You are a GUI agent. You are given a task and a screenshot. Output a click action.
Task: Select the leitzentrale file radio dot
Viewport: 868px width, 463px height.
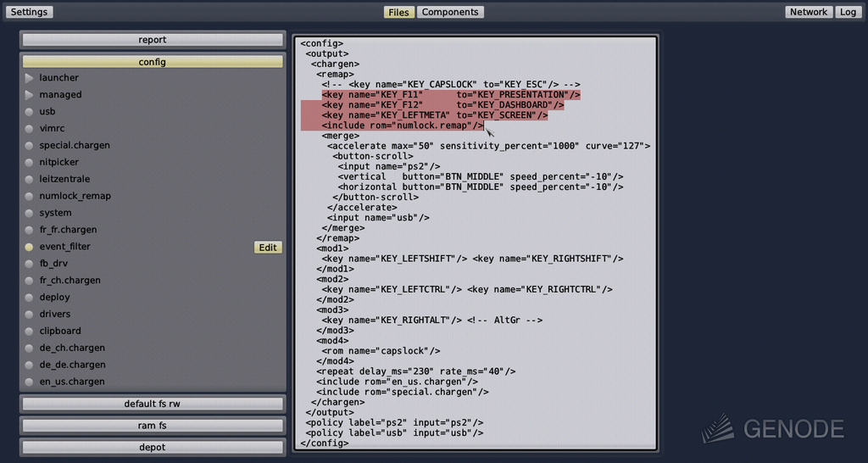point(29,180)
